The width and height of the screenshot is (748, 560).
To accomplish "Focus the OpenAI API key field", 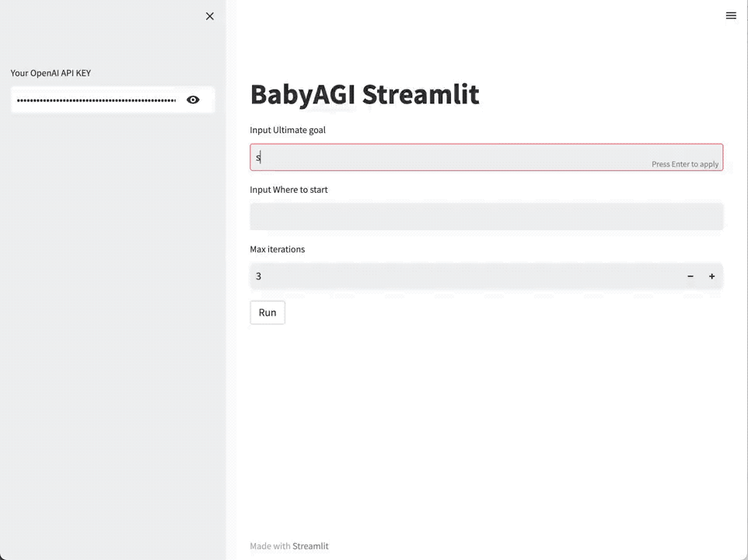I will pos(96,100).
